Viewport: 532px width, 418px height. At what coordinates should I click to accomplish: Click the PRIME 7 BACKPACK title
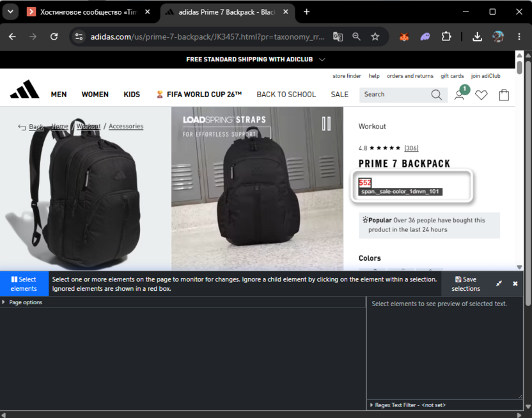(404, 164)
